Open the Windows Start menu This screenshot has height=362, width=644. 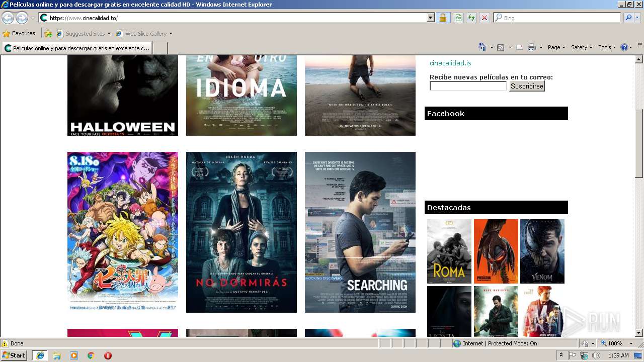tap(14, 355)
